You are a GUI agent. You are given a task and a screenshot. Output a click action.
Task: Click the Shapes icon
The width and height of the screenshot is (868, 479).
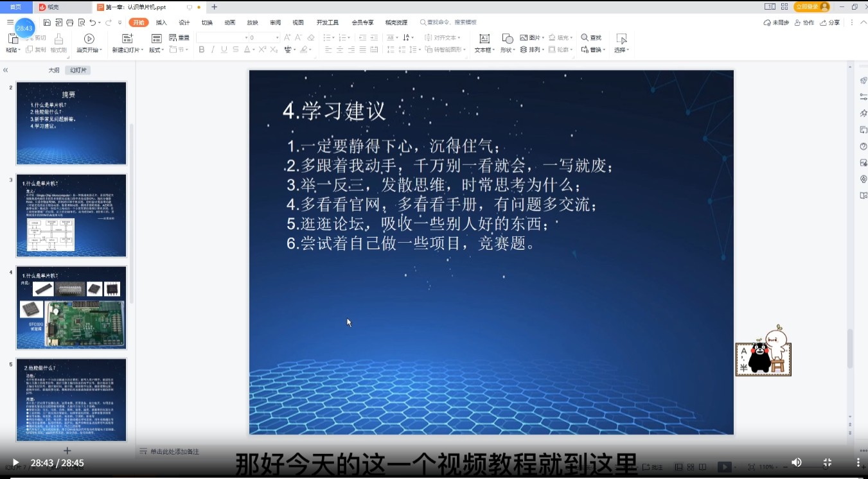[508, 39]
